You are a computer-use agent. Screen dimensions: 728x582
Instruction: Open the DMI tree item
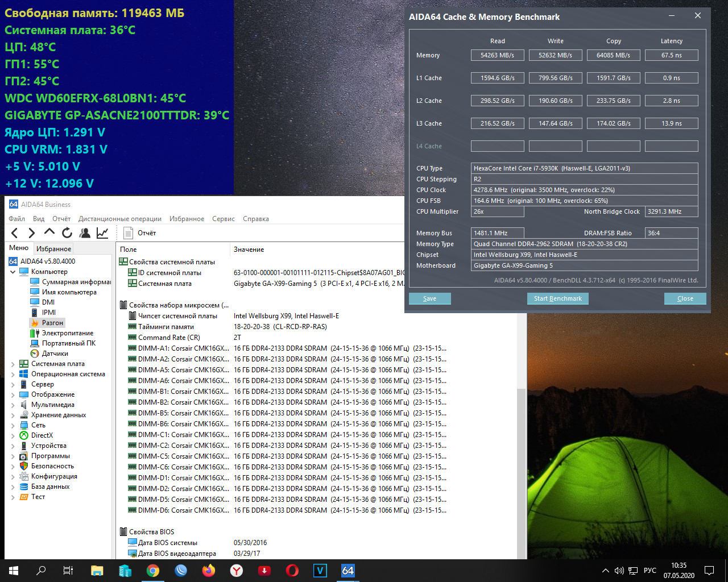coord(48,302)
